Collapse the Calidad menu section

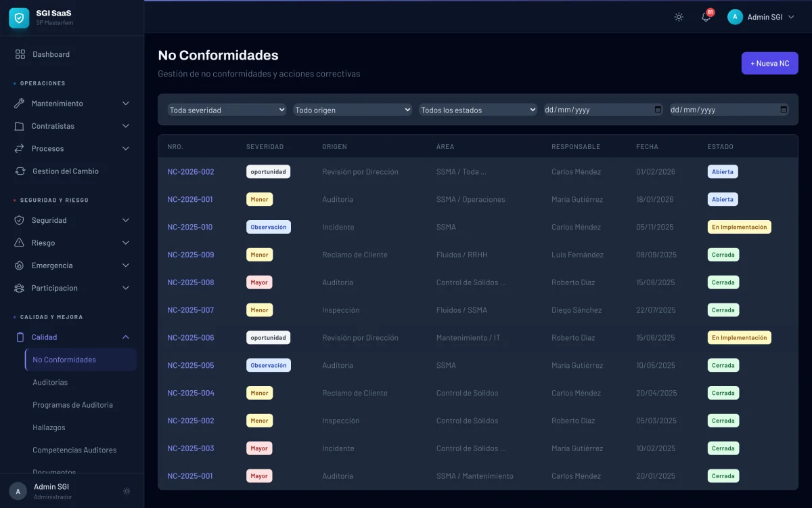125,337
